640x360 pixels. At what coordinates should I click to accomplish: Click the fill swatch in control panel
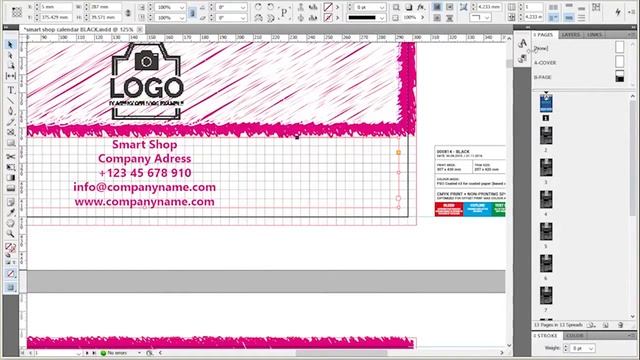click(328, 7)
